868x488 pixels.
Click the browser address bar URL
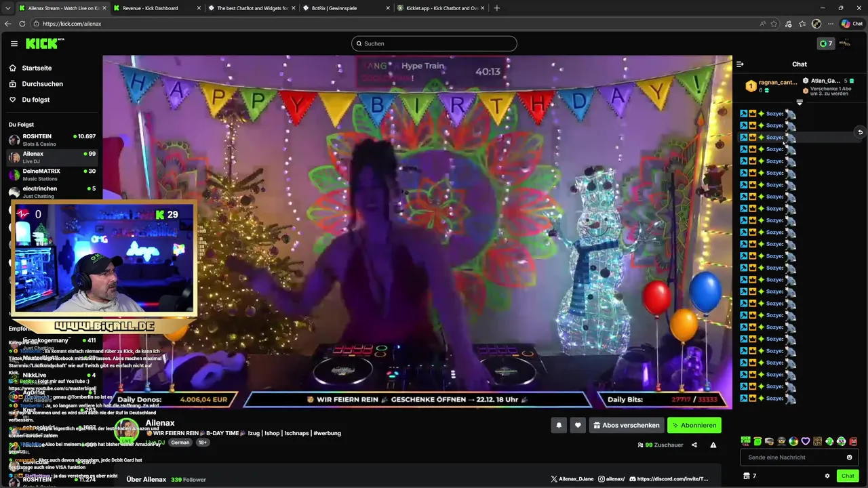[x=72, y=24]
